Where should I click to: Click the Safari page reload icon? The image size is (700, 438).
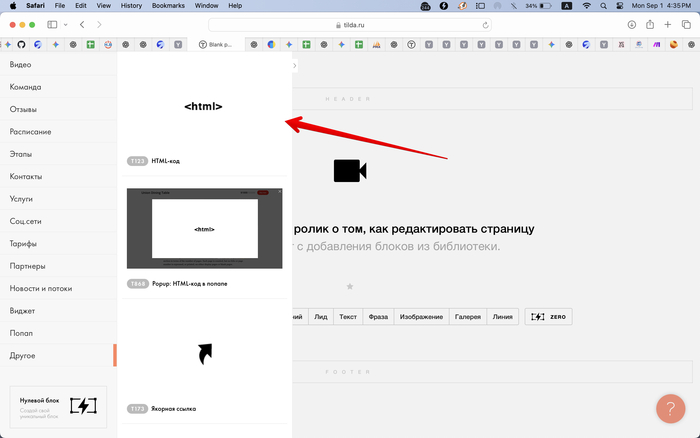point(486,24)
